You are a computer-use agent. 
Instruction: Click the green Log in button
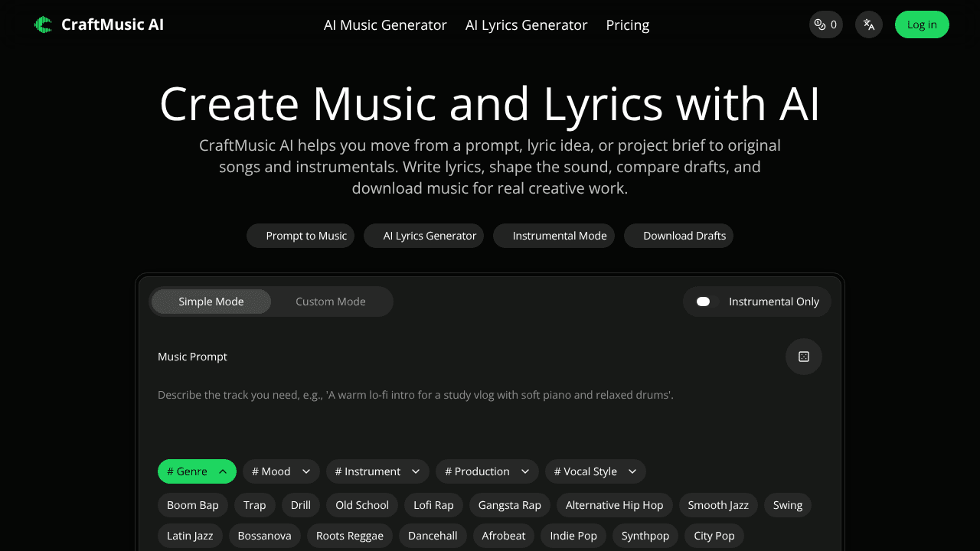tap(922, 24)
